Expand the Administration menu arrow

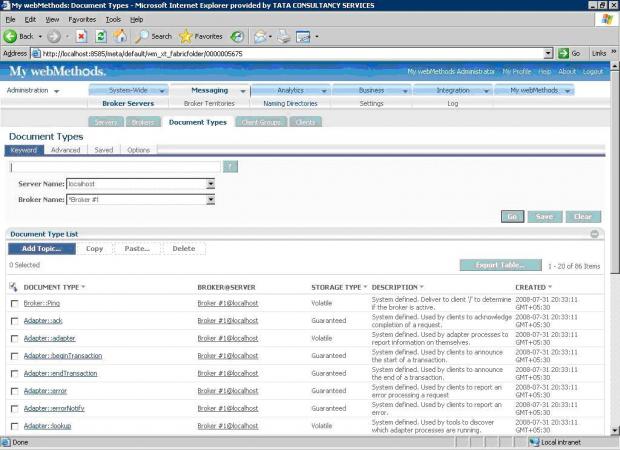57,91
